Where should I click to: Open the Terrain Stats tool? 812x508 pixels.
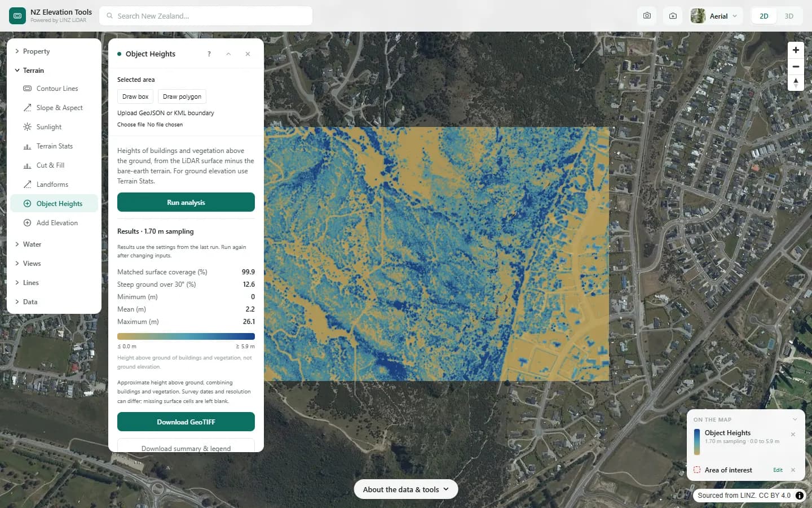point(54,146)
